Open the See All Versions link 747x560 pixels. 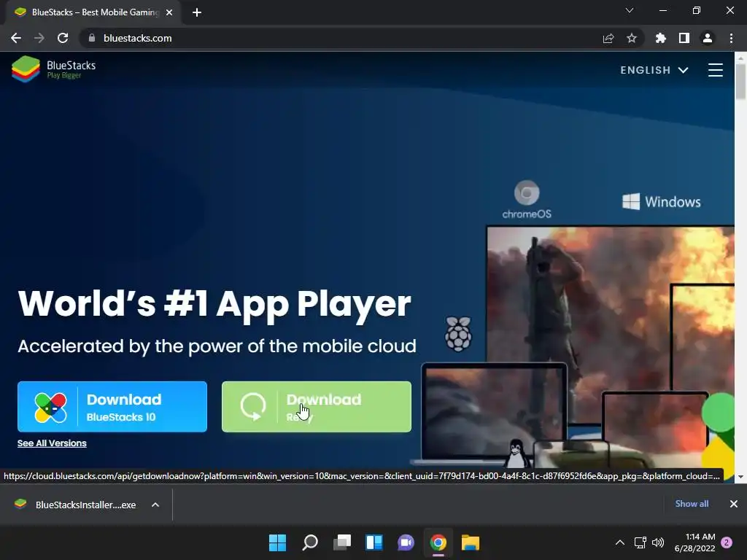pos(52,443)
